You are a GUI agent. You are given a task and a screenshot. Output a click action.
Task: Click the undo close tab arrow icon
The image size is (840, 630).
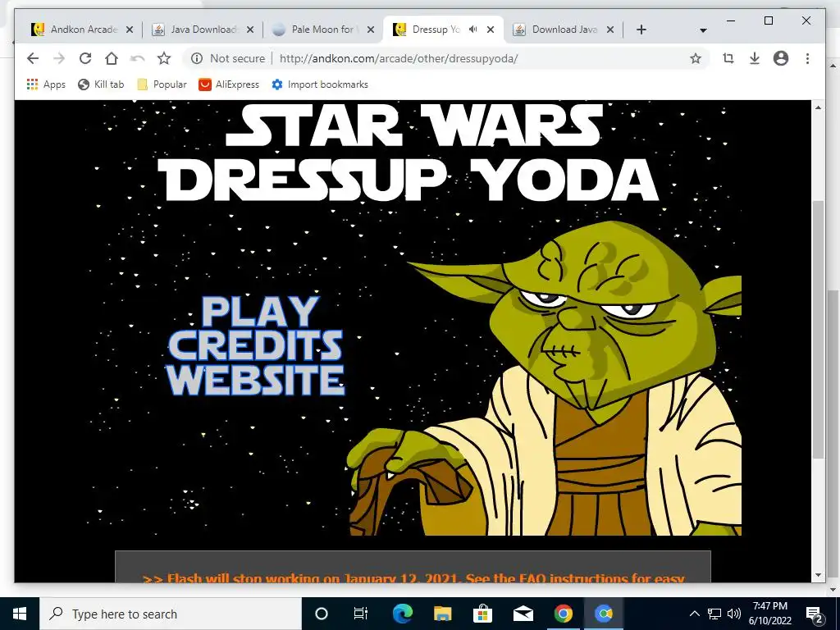[138, 58]
